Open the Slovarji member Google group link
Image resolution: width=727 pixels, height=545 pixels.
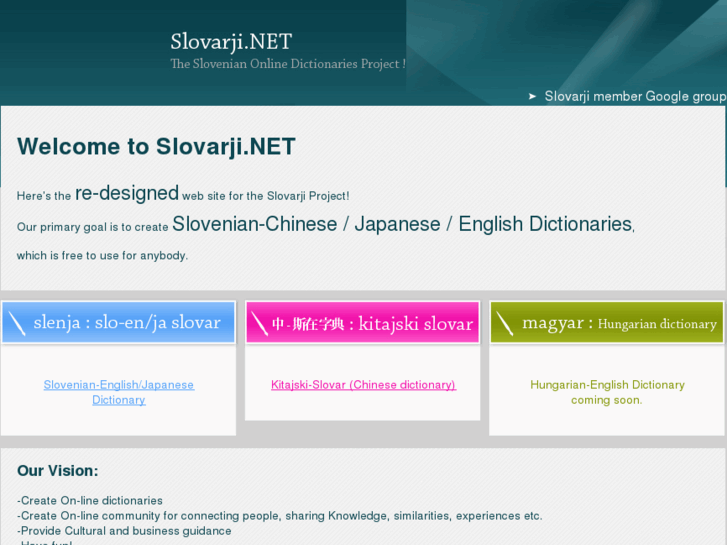[x=635, y=96]
